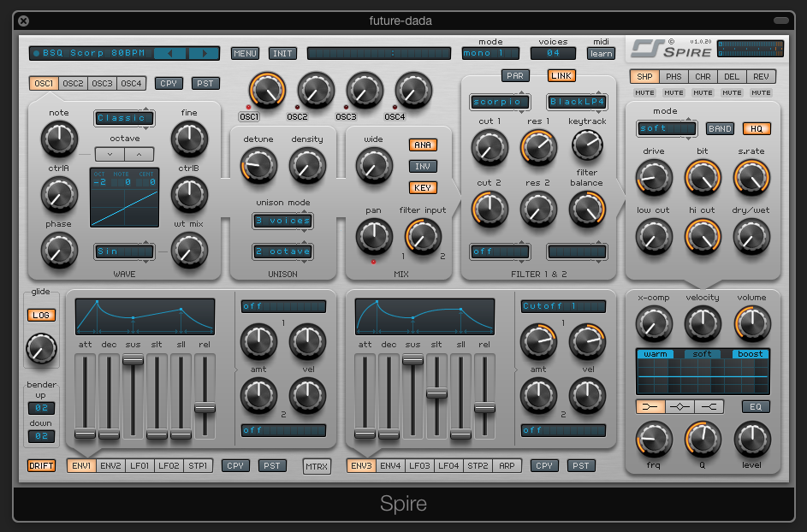Screen dimensions: 807x532
Task: Click the pan knob
Action: [374, 237]
